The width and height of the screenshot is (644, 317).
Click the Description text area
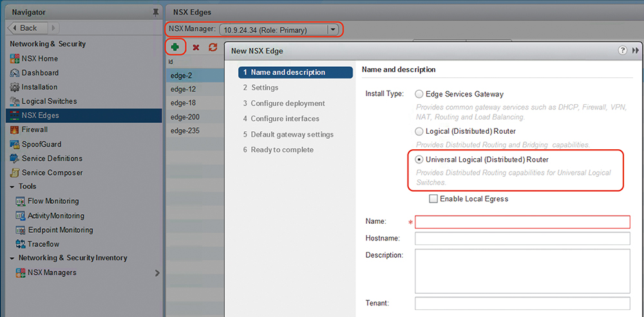click(522, 271)
